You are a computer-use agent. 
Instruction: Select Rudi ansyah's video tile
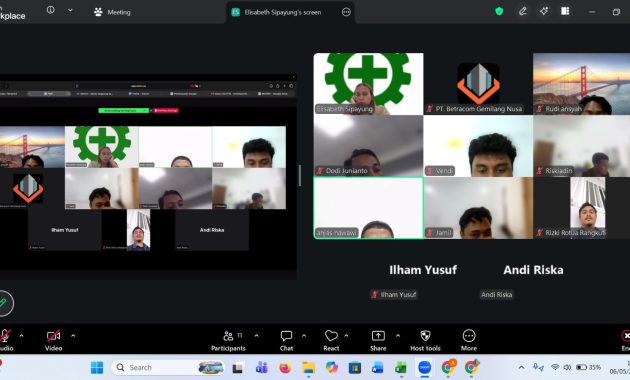pyautogui.click(x=581, y=84)
